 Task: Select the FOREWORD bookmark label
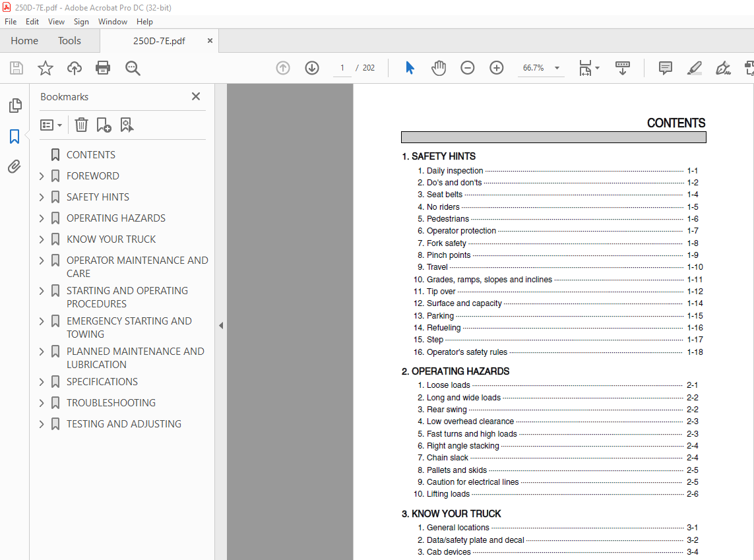(93, 176)
